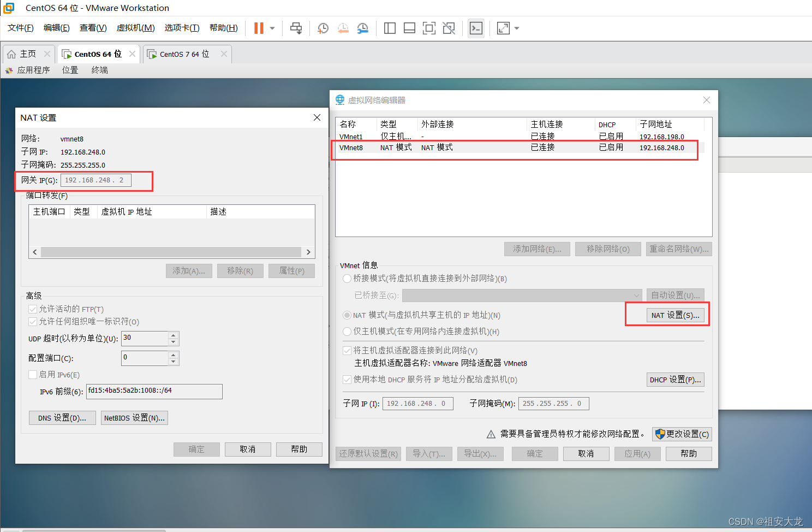The height and width of the screenshot is (532, 812).
Task: Open the snapshot manager
Action: 363,28
